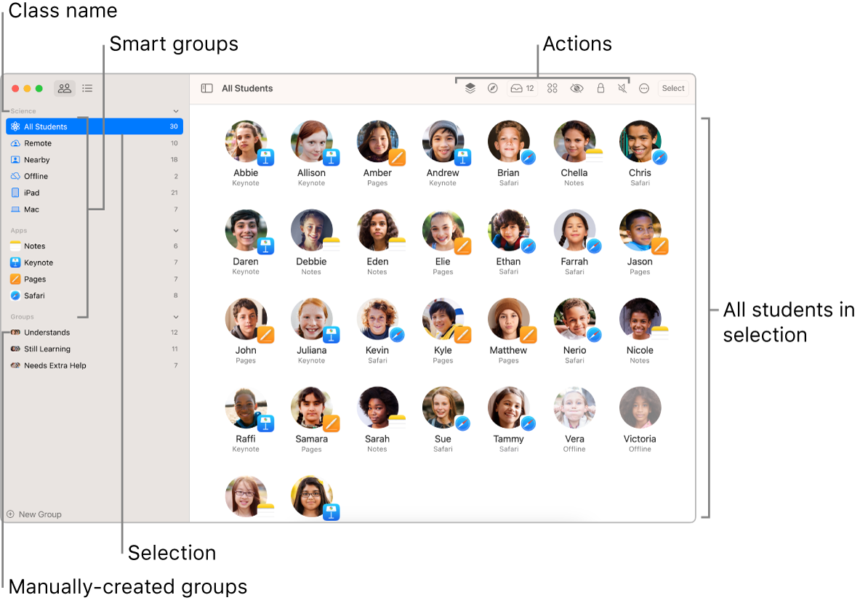Image resolution: width=868 pixels, height=603 pixels.
Task: Click Andrew's student thumbnail
Action: (x=443, y=141)
